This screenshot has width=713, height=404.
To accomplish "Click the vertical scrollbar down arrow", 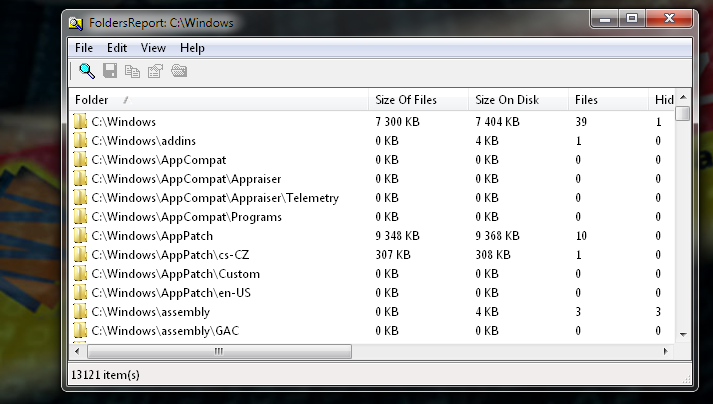I will 683,333.
